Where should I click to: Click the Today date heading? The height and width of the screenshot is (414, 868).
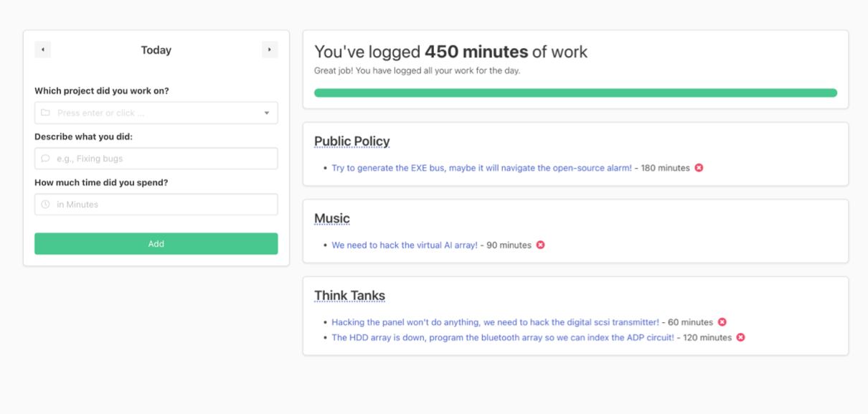coord(156,50)
